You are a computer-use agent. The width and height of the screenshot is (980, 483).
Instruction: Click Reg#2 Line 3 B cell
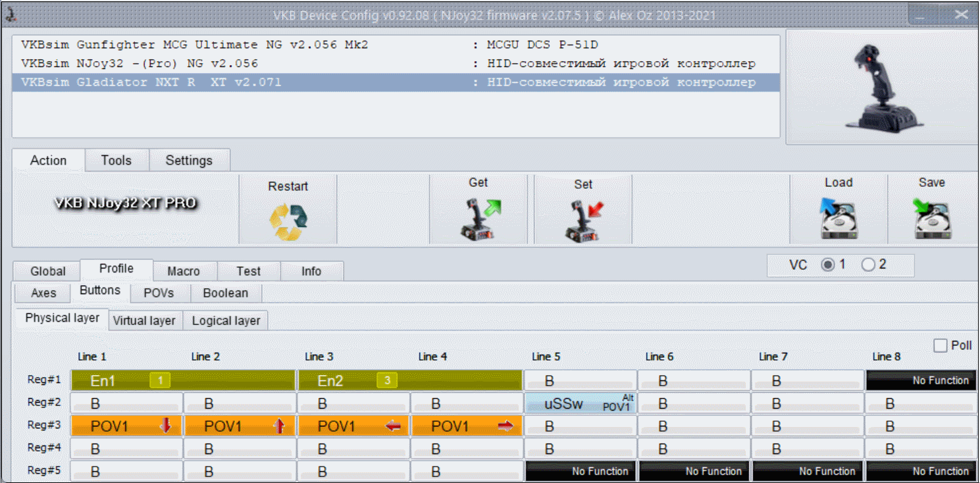point(354,403)
